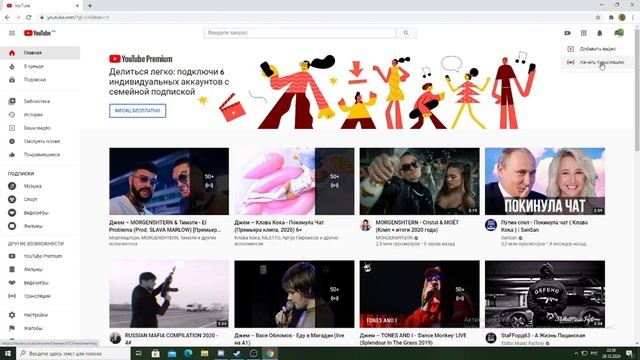Open the Спорт subscription channel
Image resolution: width=640 pixels, height=360 pixels.
point(40,199)
